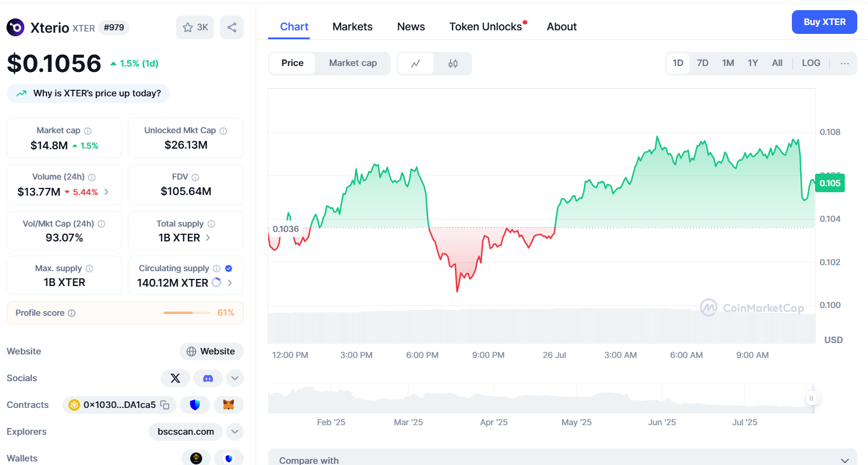Click the Unlocked Mkt Cap info icon
This screenshot has width=868, height=465.
click(223, 131)
